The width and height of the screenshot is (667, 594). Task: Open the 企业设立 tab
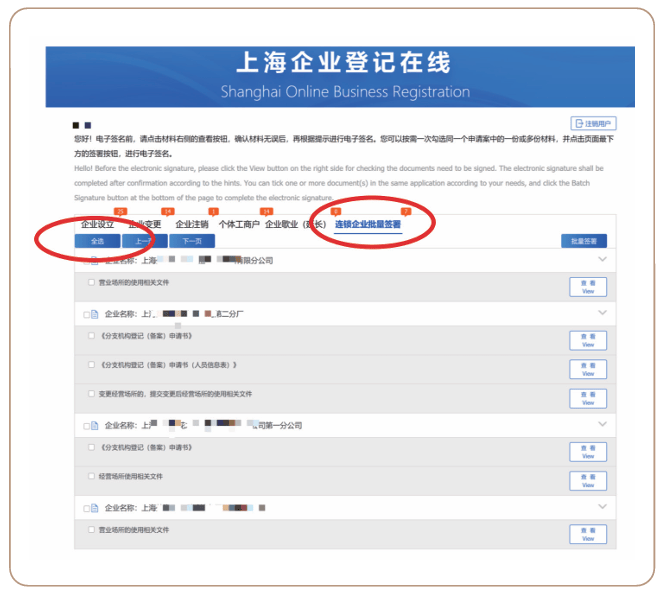point(97,224)
